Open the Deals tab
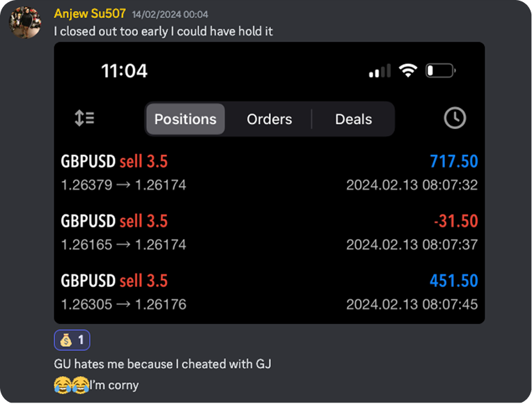Screen dimensions: 532x404 (353, 119)
